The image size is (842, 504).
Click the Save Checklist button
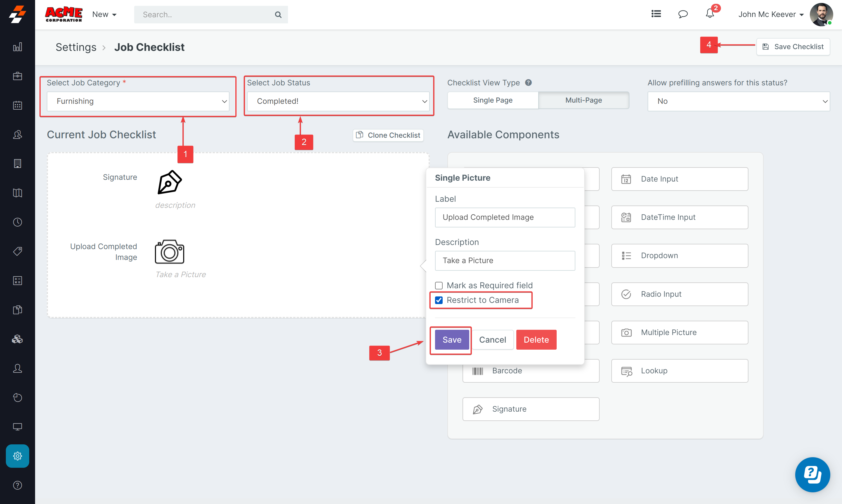tap(793, 46)
